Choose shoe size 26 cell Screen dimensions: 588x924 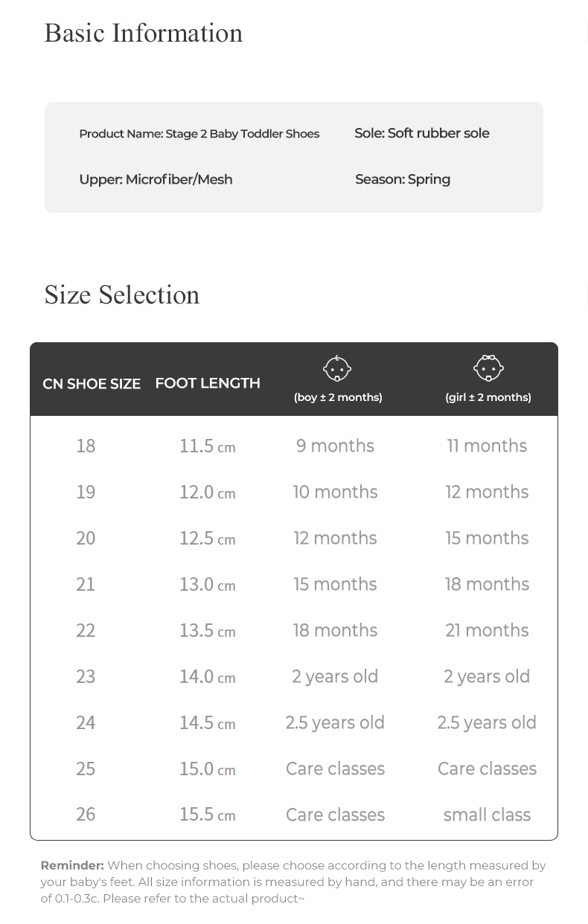point(86,815)
